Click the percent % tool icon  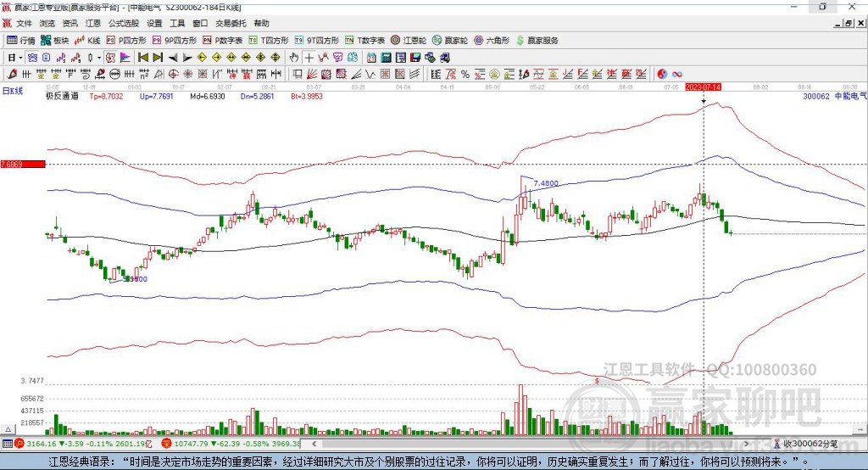(x=465, y=74)
